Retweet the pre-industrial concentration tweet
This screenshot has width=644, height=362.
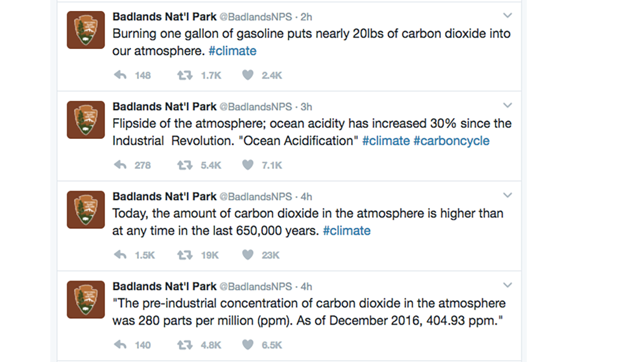pos(184,345)
